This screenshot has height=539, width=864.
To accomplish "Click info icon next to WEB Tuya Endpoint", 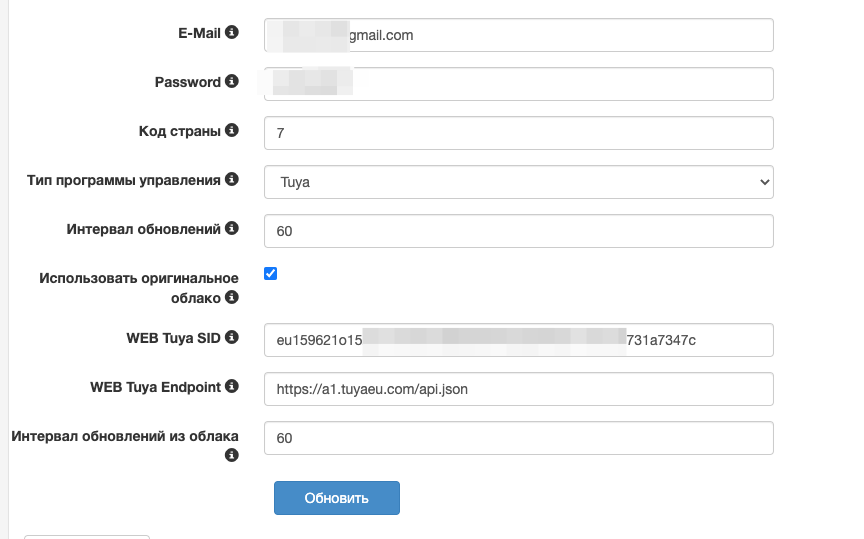I will pos(232,386).
